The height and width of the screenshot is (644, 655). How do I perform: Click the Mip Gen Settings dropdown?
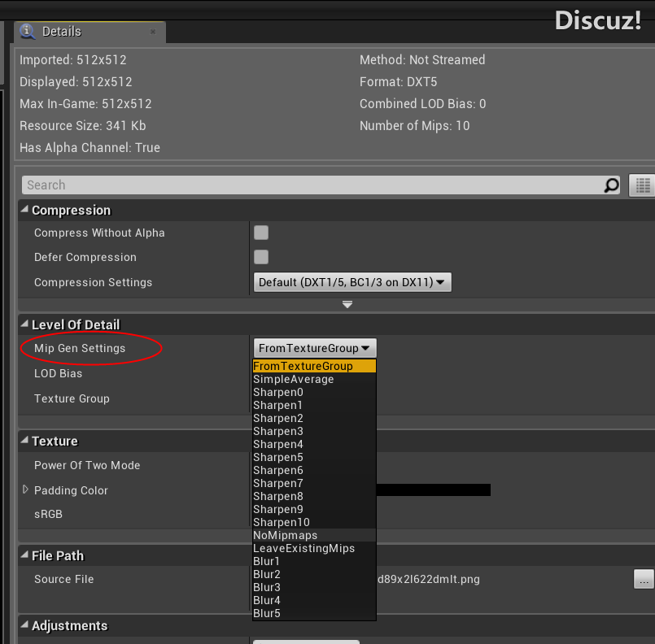pos(315,348)
